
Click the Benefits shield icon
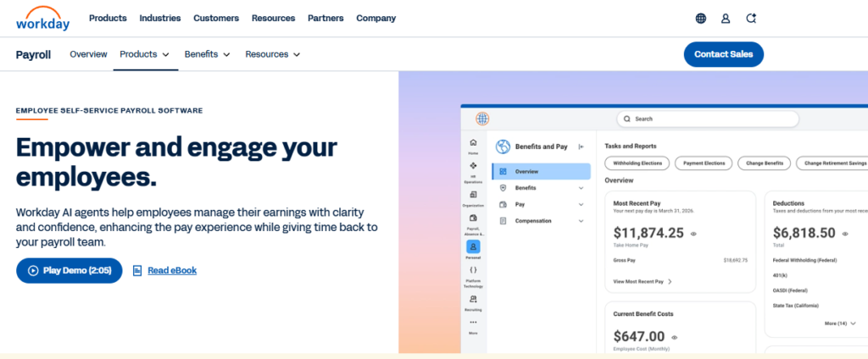[503, 188]
